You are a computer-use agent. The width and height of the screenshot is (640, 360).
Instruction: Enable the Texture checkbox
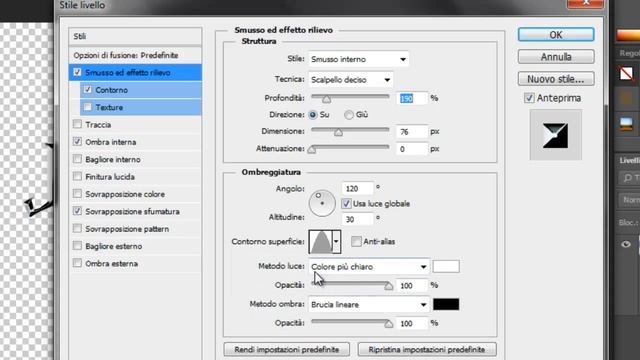point(87,107)
